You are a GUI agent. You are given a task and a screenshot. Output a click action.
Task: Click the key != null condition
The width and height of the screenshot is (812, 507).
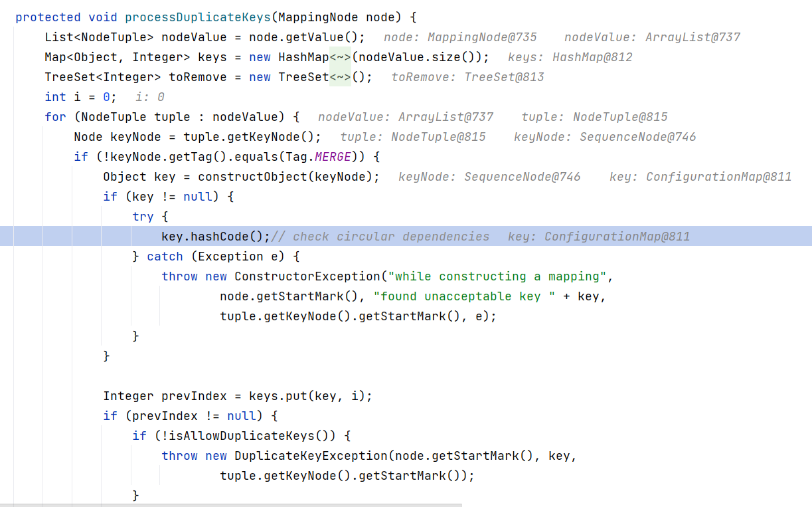coord(172,197)
